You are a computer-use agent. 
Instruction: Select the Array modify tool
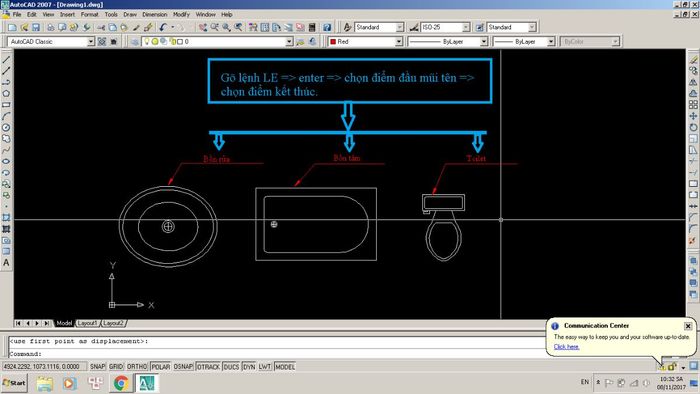pyautogui.click(x=693, y=105)
